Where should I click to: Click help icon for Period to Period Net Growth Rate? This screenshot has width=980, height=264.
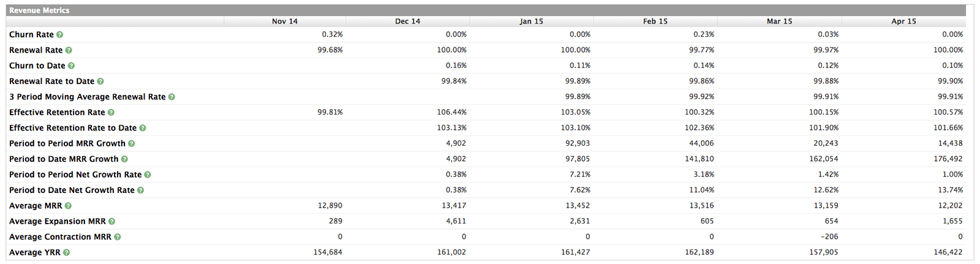click(x=148, y=175)
